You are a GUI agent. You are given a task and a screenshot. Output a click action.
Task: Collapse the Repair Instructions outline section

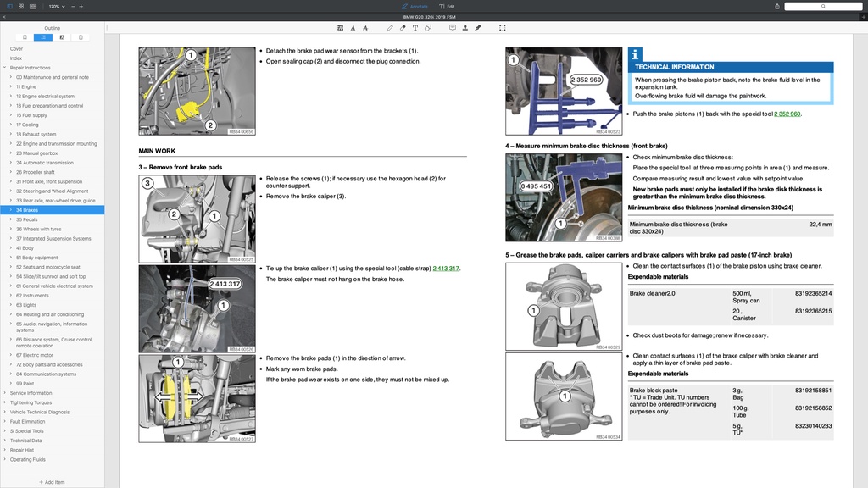[4, 68]
